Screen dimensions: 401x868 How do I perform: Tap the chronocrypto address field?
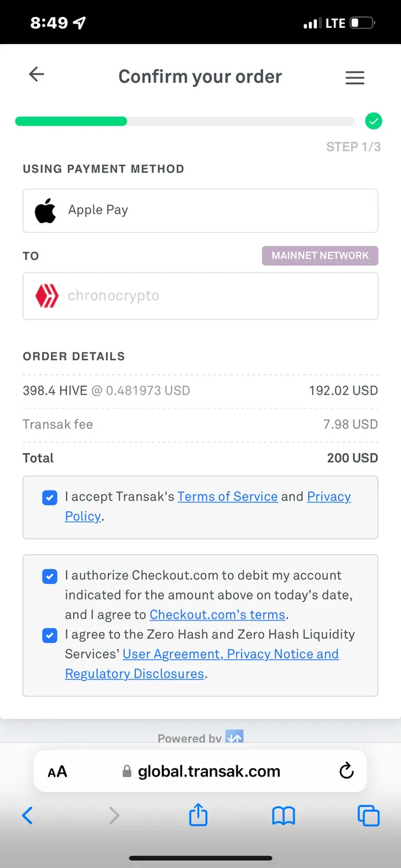tap(200, 296)
